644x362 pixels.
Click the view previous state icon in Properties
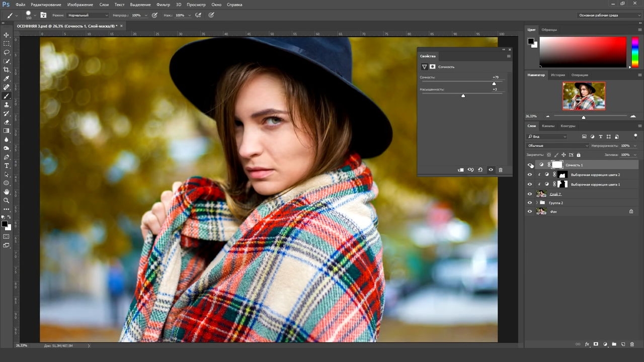[x=470, y=170]
